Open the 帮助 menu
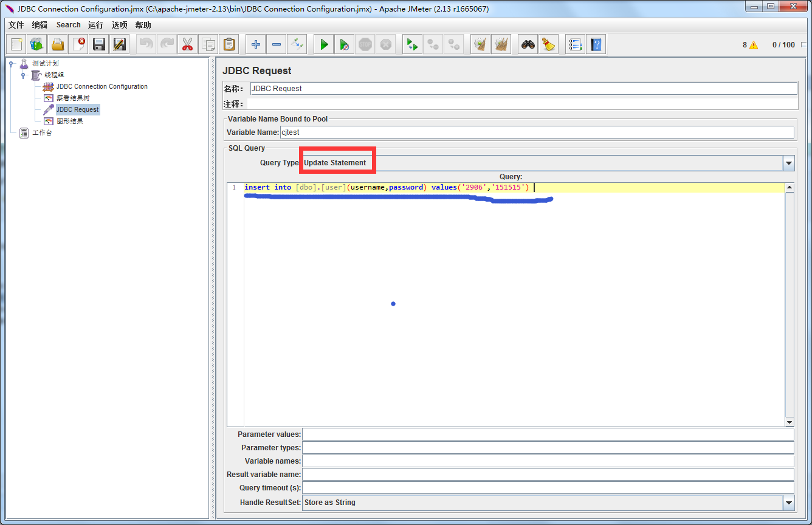 143,25
